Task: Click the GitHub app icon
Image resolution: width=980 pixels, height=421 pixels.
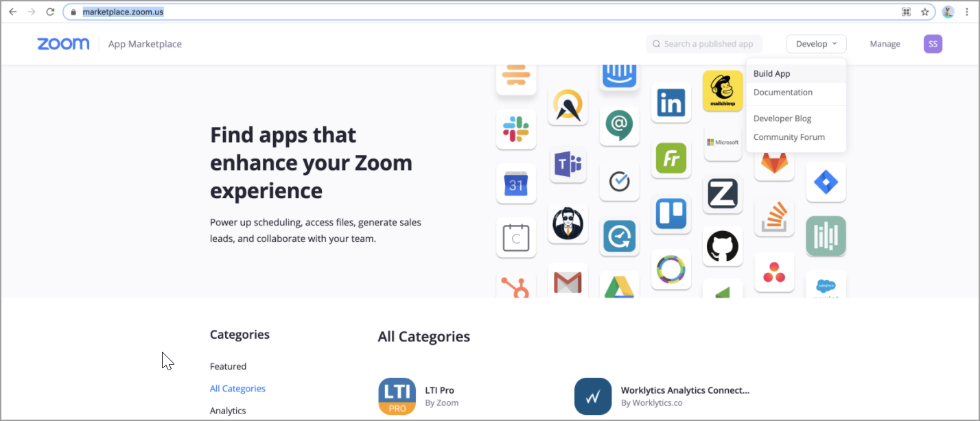Action: click(723, 246)
